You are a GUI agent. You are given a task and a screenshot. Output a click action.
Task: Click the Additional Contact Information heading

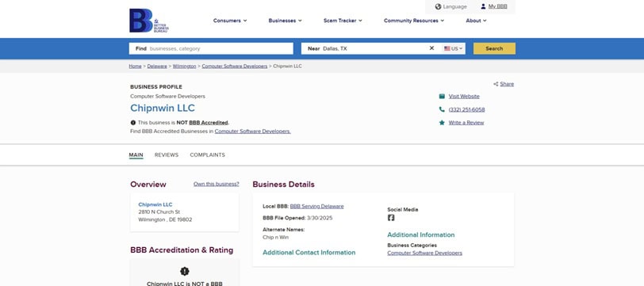tap(309, 253)
